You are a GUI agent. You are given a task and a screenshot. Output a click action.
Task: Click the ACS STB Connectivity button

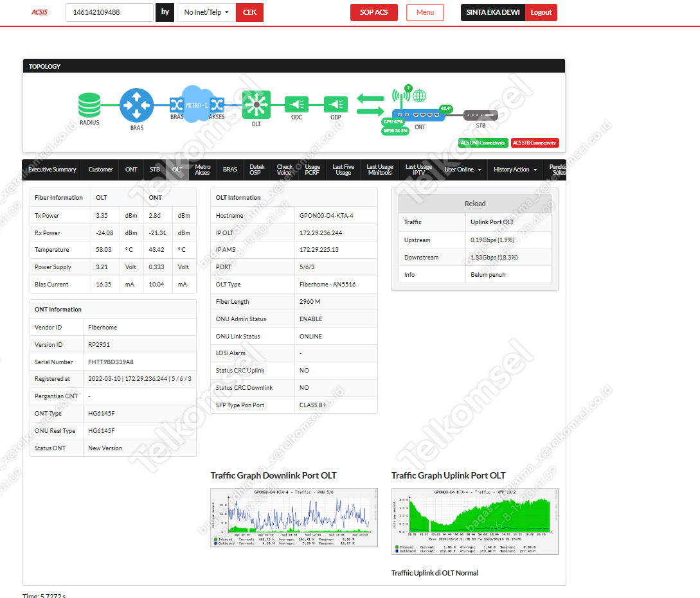pos(534,143)
